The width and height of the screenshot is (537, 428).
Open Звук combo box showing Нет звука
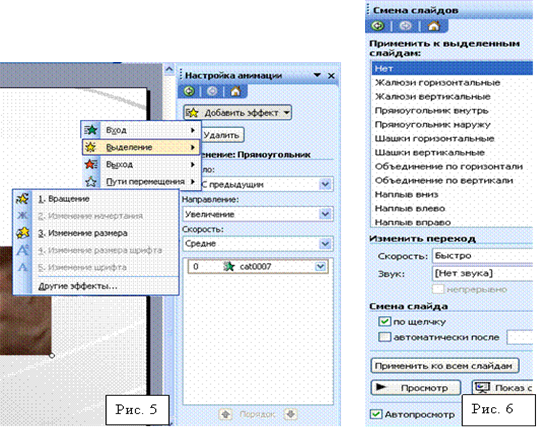483,273
